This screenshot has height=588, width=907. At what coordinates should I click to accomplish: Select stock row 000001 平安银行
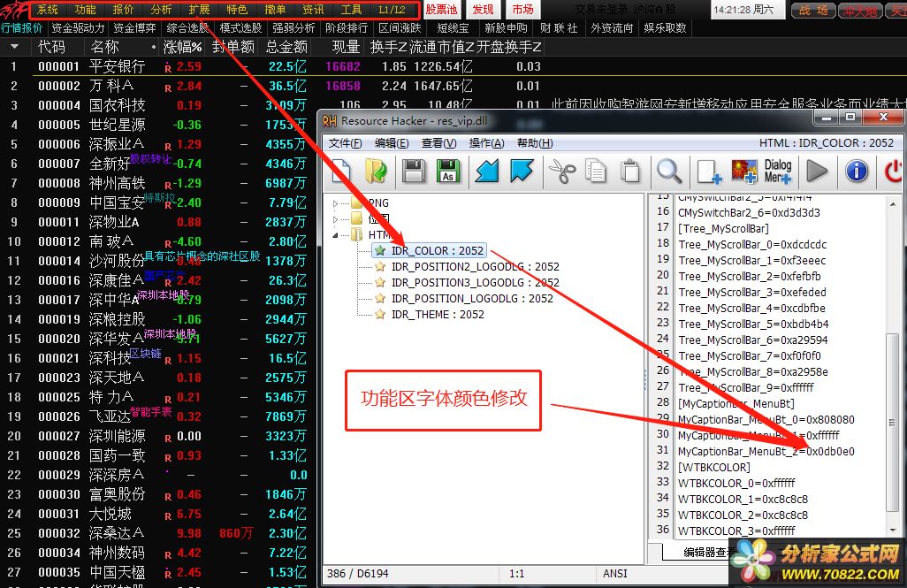272,66
